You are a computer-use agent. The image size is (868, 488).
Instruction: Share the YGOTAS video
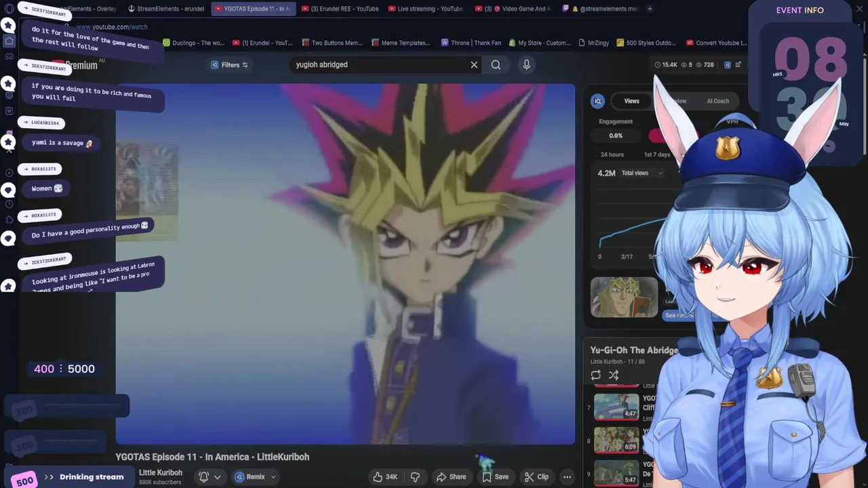click(451, 476)
